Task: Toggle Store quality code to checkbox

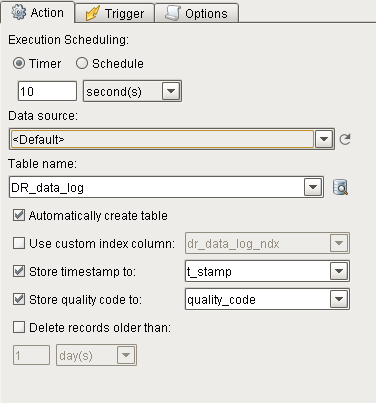Action: (19, 299)
